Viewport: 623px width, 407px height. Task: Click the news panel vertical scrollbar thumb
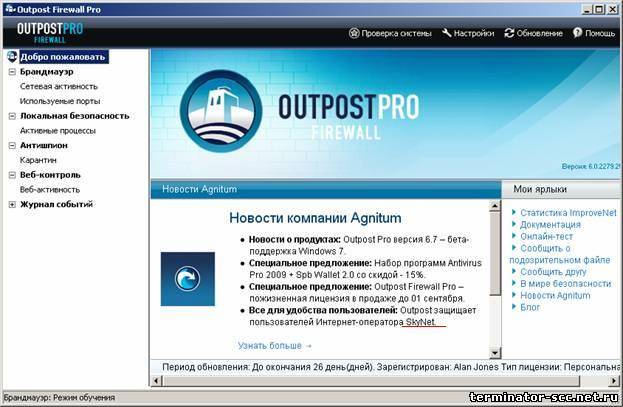pos(495,254)
